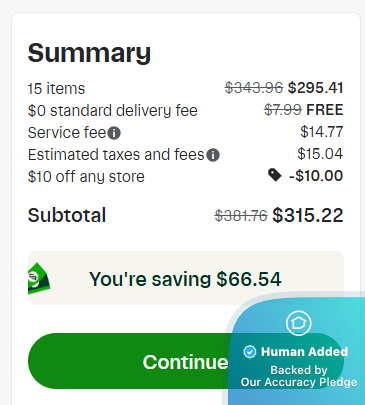The width and height of the screenshot is (365, 405).
Task: Click the blue verified checkmark next to Human Added
Action: [250, 352]
